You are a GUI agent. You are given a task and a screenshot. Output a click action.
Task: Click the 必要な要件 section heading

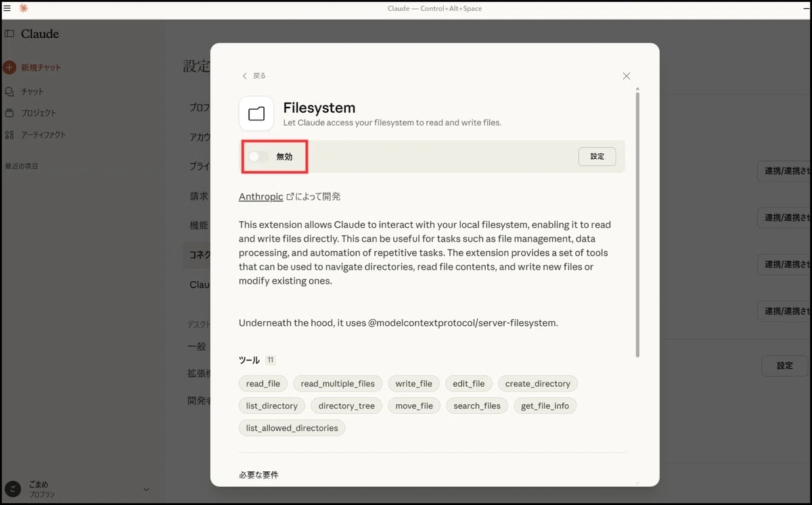point(258,475)
